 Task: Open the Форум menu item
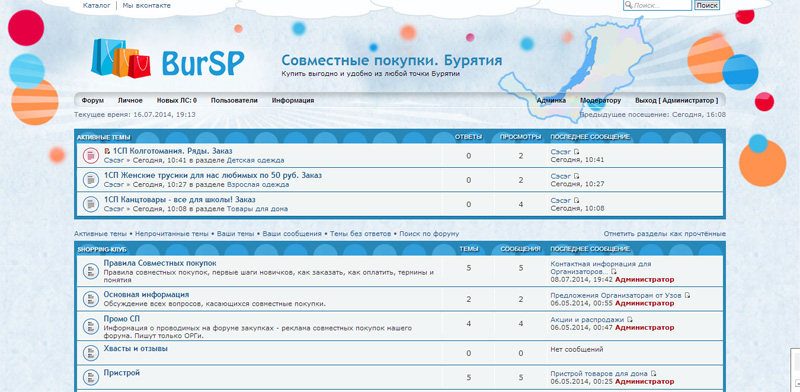[x=92, y=101]
